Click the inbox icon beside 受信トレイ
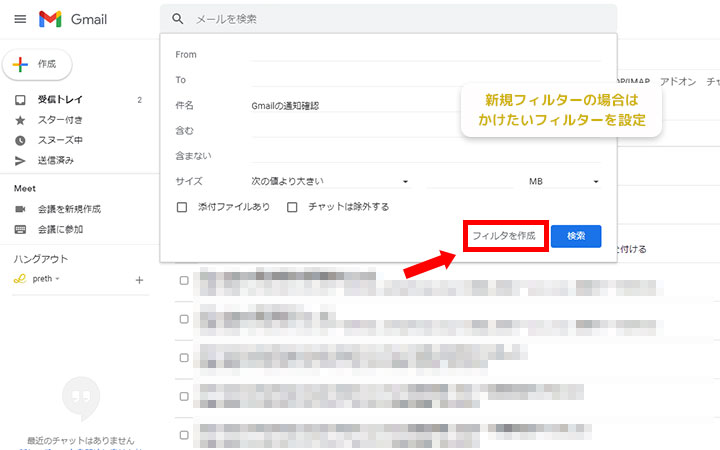Viewport: 720px width, 450px height. (x=20, y=100)
